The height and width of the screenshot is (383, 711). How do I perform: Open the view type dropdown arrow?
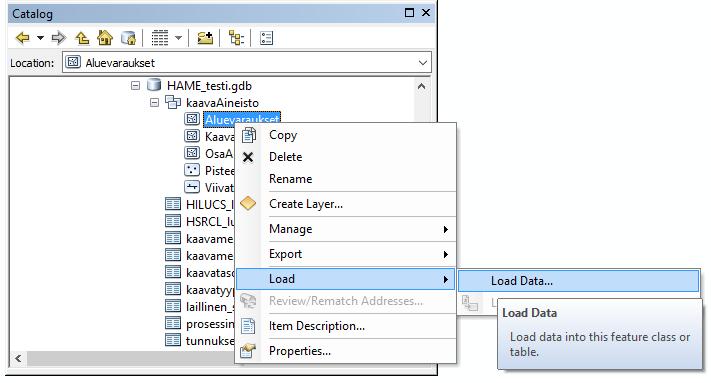tap(178, 38)
